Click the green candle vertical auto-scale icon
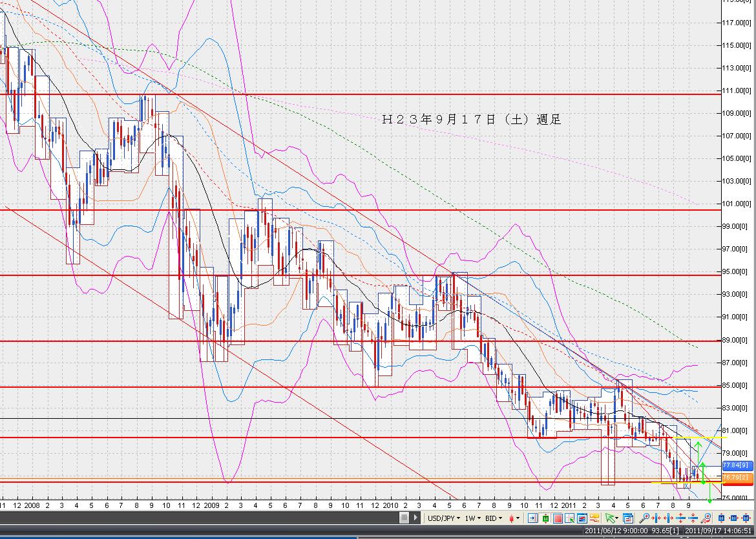Screen dimensions: 756x539 (545, 518)
